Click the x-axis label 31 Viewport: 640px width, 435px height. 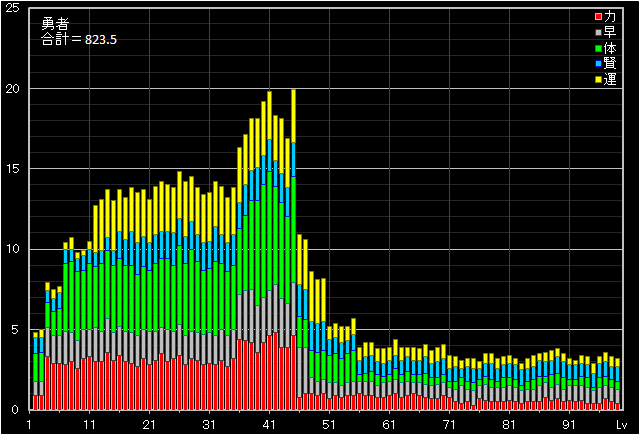click(x=209, y=425)
